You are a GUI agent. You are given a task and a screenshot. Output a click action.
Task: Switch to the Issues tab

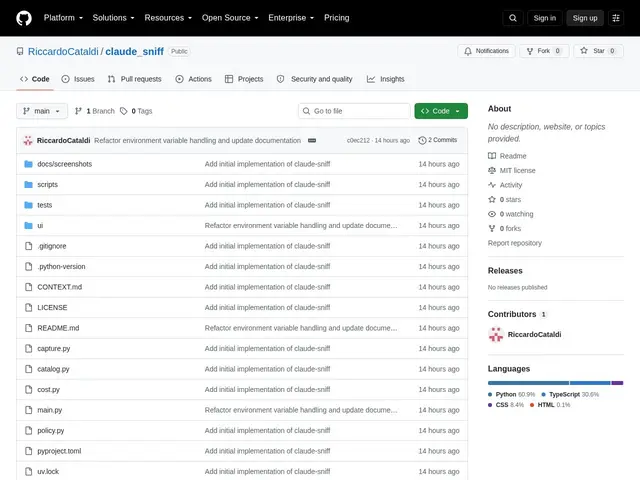78,79
